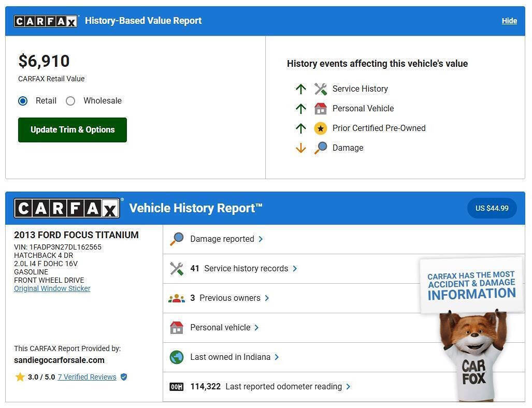The height and width of the screenshot is (408, 532).
Task: Click the Personal vehicle row text
Action: coord(220,328)
